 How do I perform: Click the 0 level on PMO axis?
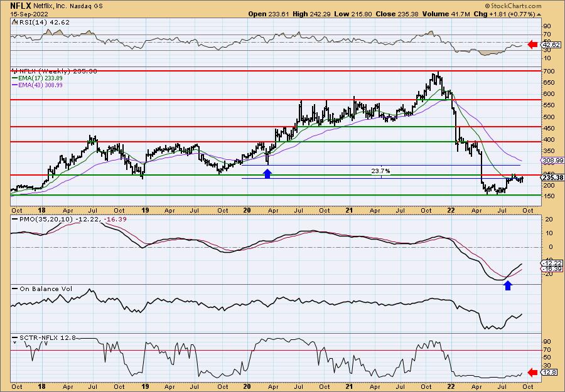coord(551,247)
